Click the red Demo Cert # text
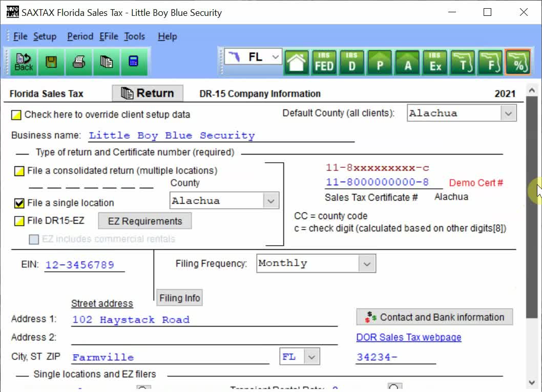Viewport: 542px width, 392px height. (x=476, y=183)
